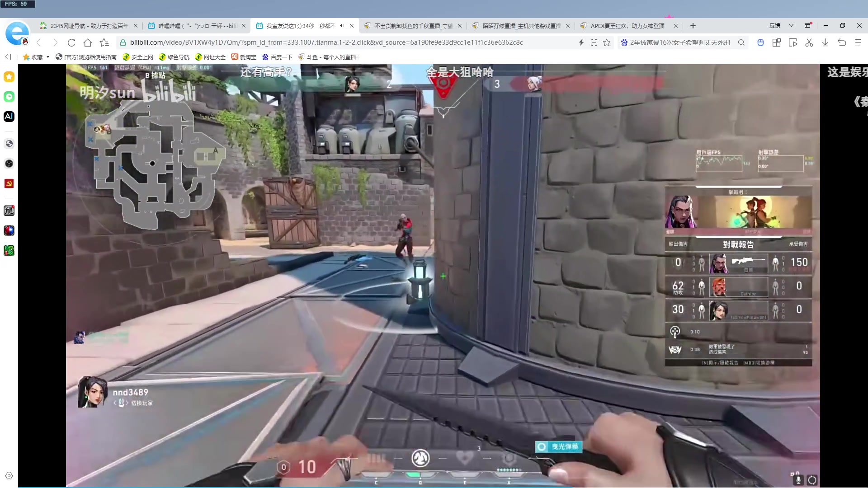This screenshot has height=488, width=868.
Task: Open the red-blue orb sidebar game icon
Action: point(9,230)
